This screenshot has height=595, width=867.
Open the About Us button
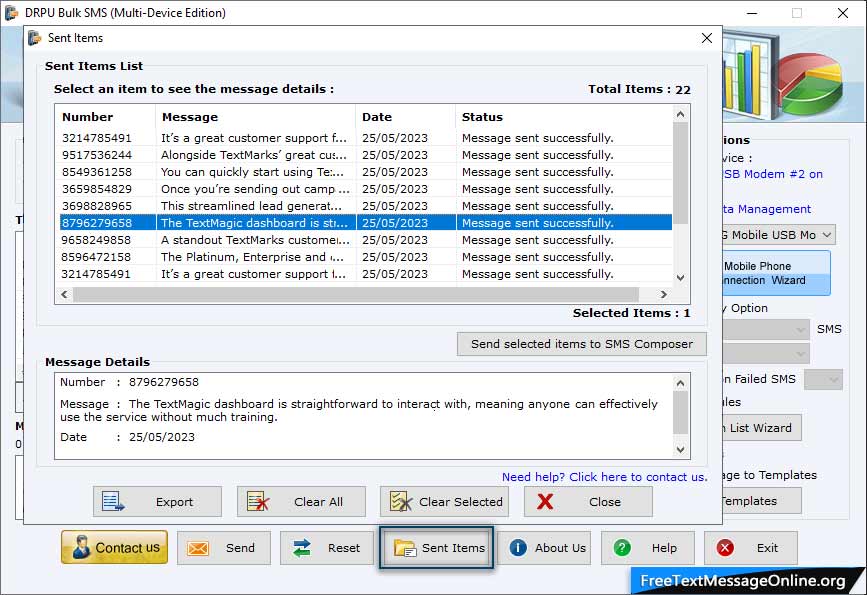pos(545,548)
